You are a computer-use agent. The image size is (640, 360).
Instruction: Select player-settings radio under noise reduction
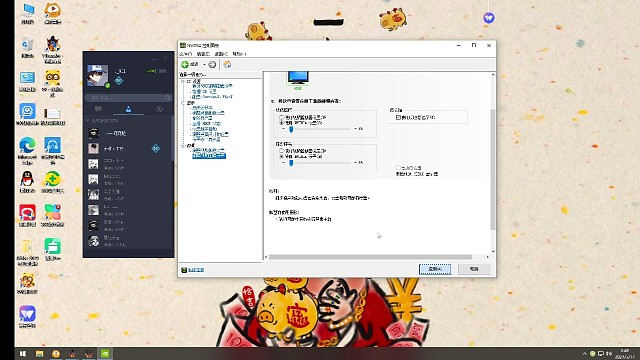pyautogui.click(x=281, y=151)
